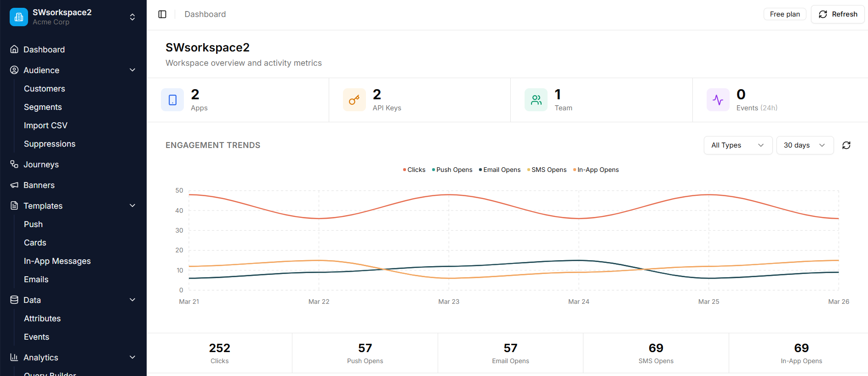
Task: Click the Refresh button
Action: click(x=838, y=14)
